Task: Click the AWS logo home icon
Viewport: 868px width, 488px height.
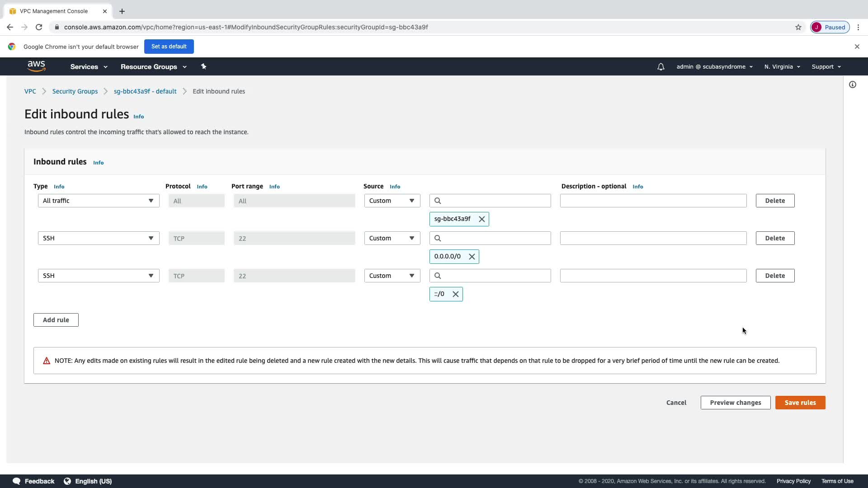Action: coord(36,66)
